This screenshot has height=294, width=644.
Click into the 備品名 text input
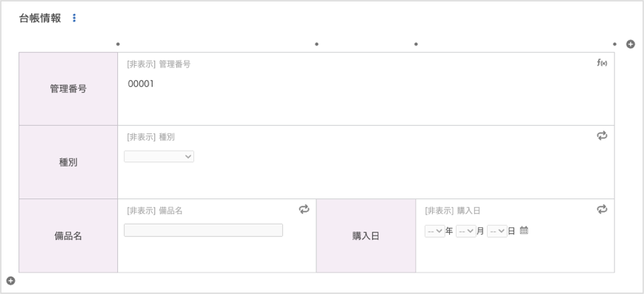pyautogui.click(x=203, y=230)
